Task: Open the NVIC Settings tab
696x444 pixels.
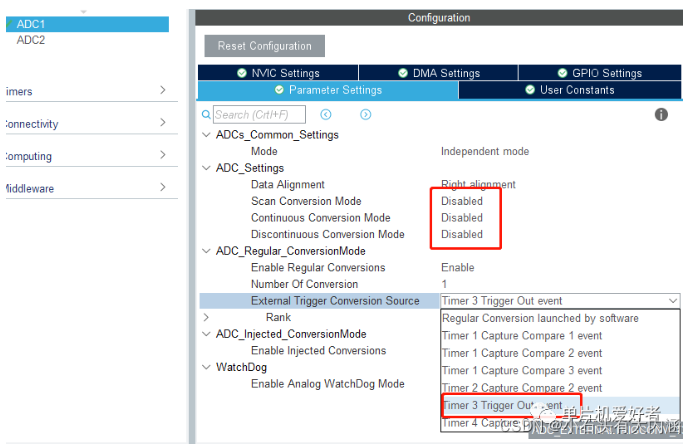Action: [278, 73]
